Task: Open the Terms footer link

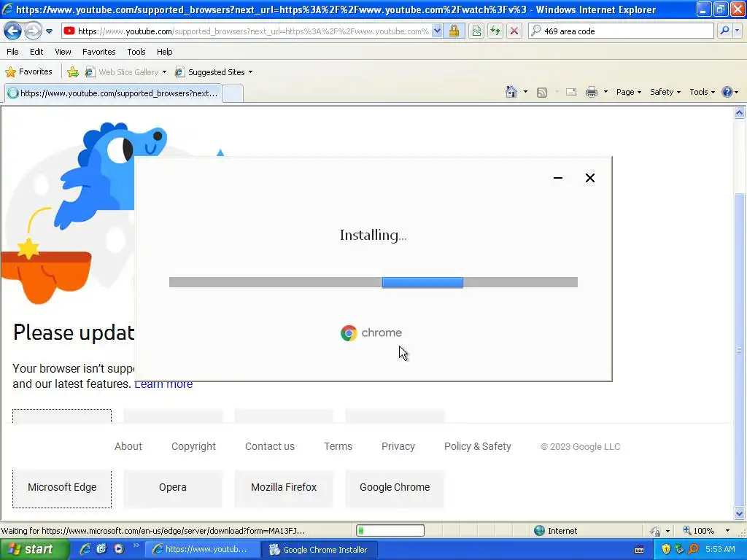Action: (x=338, y=447)
